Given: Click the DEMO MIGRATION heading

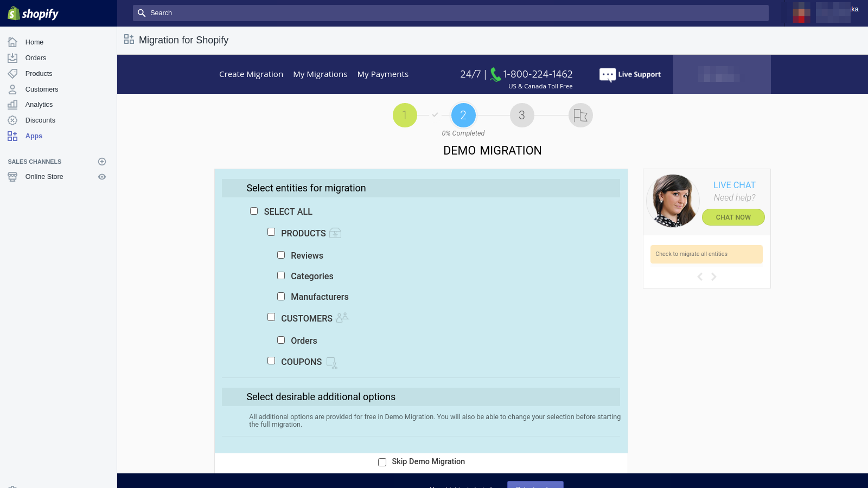Looking at the screenshot, I should [x=493, y=151].
